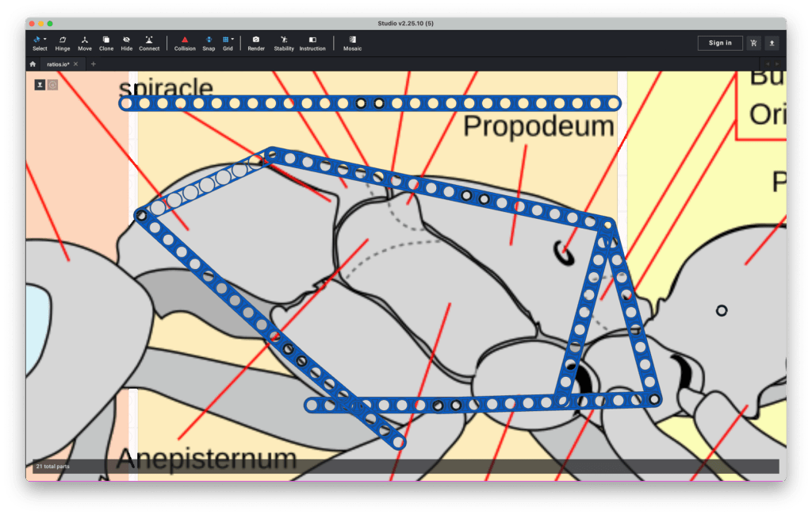The height and width of the screenshot is (515, 812).
Task: Click the Sign in button
Action: click(720, 43)
